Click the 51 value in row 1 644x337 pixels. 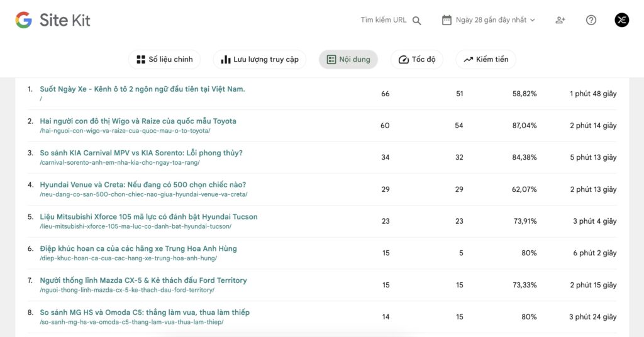point(460,94)
